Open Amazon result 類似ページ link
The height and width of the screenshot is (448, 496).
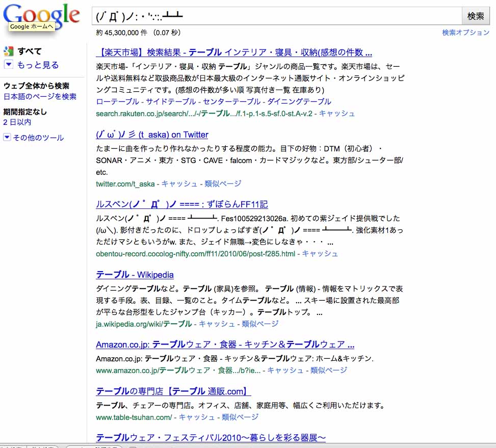[x=329, y=370]
